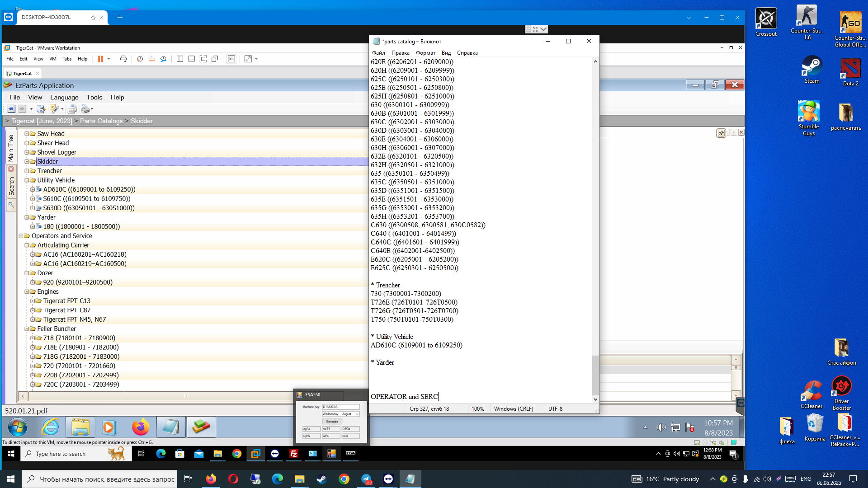The height and width of the screenshot is (488, 868).
Task: Click the Opera icon in the host taskbar
Action: pyautogui.click(x=233, y=479)
